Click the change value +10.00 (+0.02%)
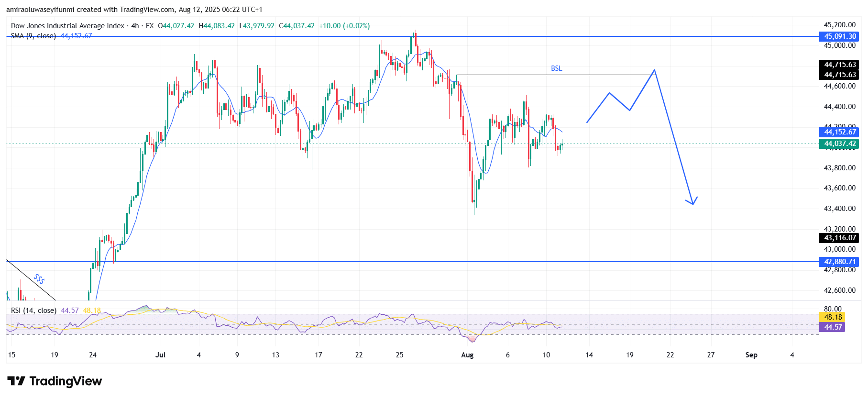 [344, 26]
